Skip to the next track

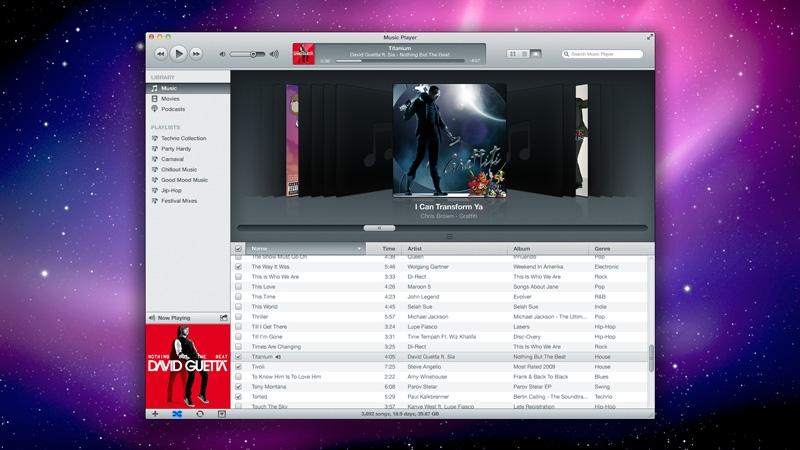(196, 53)
